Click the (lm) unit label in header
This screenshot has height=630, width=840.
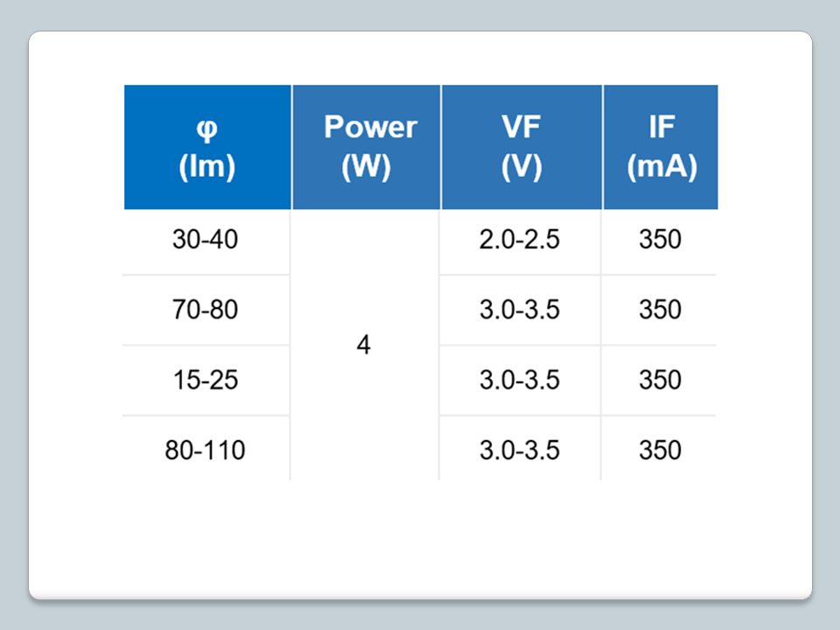coord(206,166)
